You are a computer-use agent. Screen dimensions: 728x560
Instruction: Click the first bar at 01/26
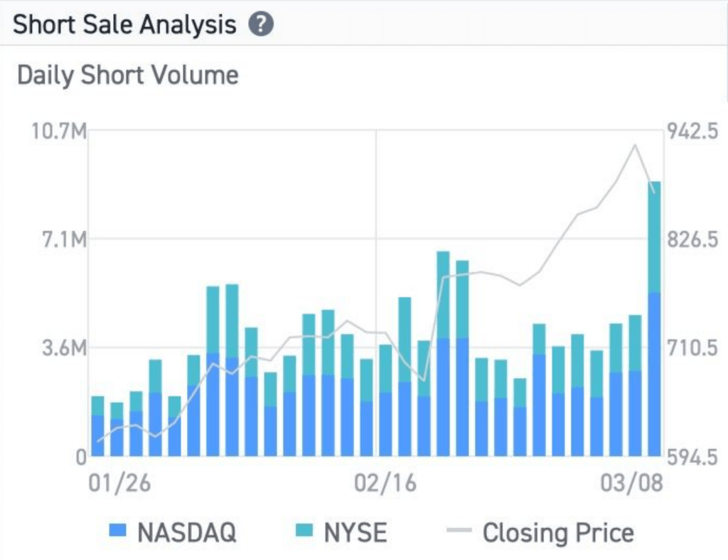click(98, 426)
